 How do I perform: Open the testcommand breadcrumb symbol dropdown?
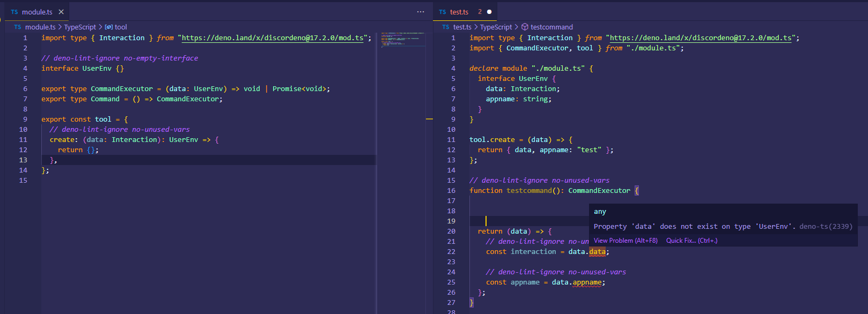[x=551, y=27]
